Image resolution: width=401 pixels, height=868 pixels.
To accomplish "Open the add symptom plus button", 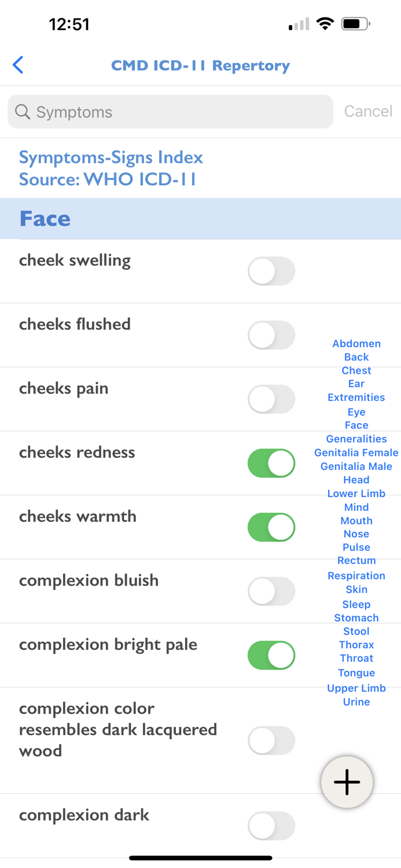I will tap(347, 782).
